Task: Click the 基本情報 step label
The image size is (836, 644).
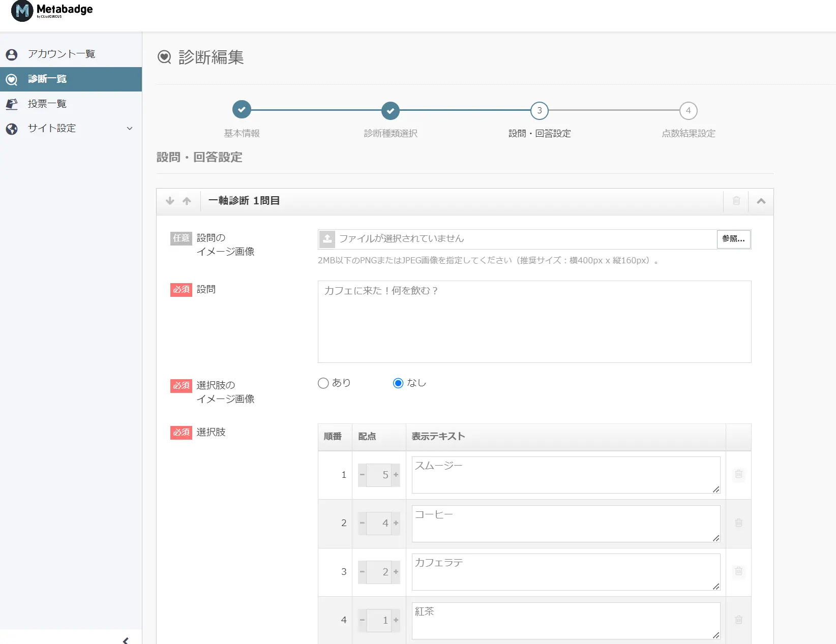Action: click(242, 133)
